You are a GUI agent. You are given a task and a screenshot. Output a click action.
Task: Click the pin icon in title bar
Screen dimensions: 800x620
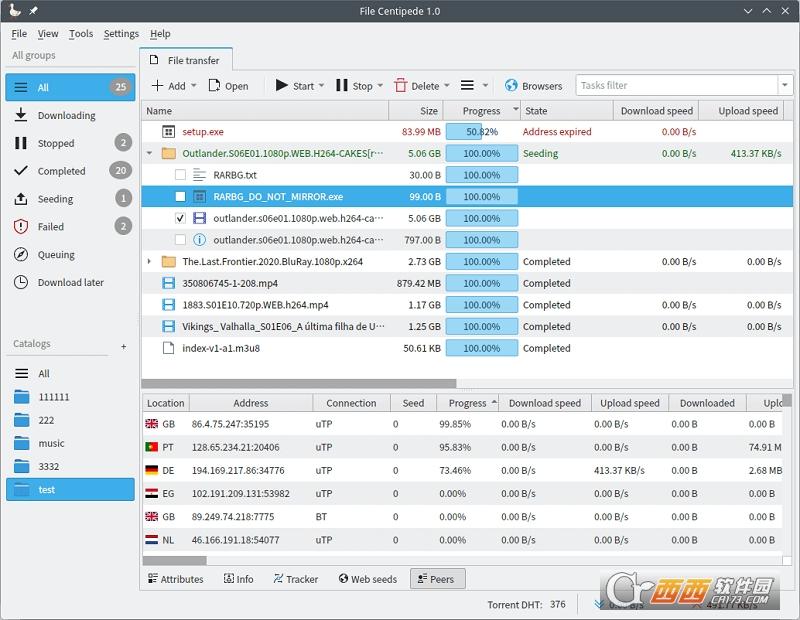tap(33, 11)
